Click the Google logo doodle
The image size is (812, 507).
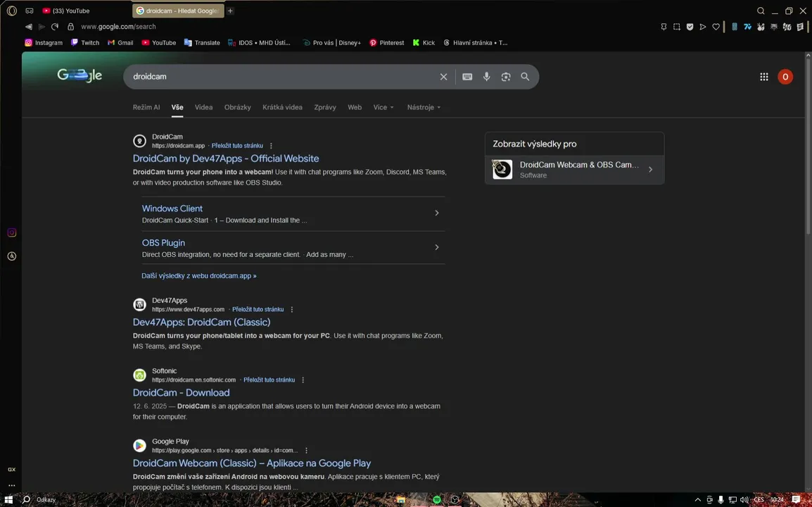[x=80, y=75]
